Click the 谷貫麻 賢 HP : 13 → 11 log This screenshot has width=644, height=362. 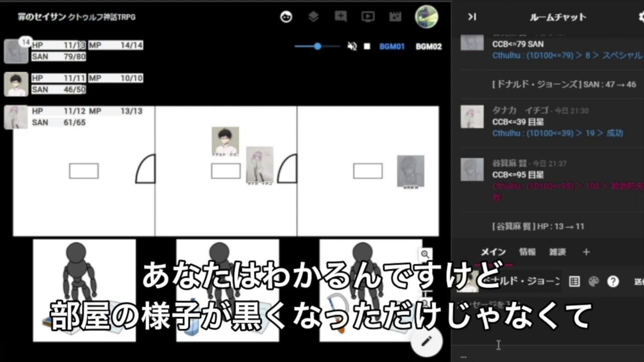[x=538, y=227]
